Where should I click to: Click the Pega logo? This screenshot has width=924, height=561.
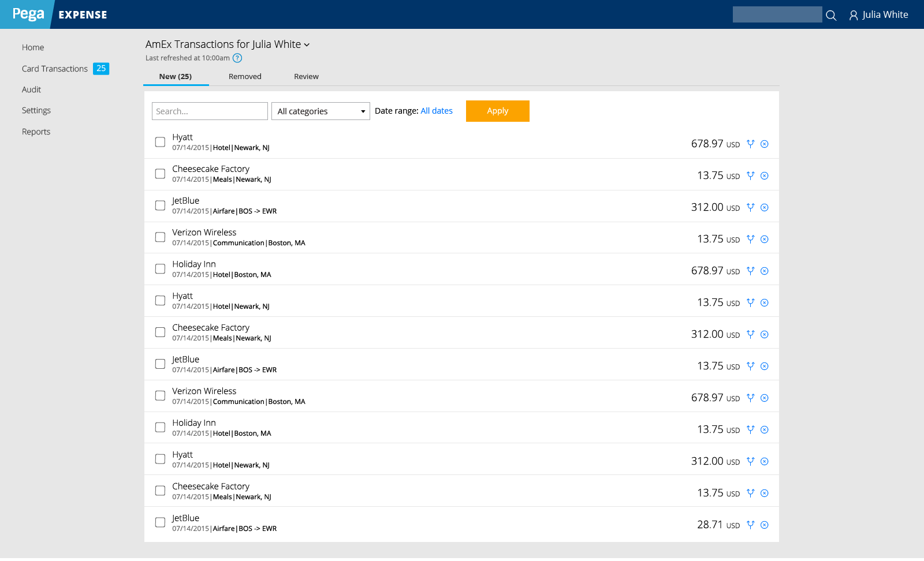pyautogui.click(x=28, y=14)
